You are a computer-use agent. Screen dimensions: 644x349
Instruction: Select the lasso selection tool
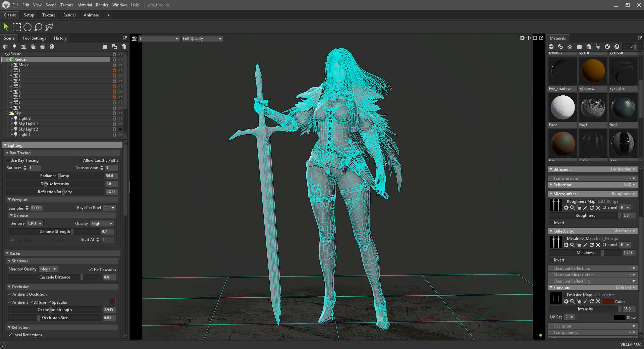click(38, 27)
